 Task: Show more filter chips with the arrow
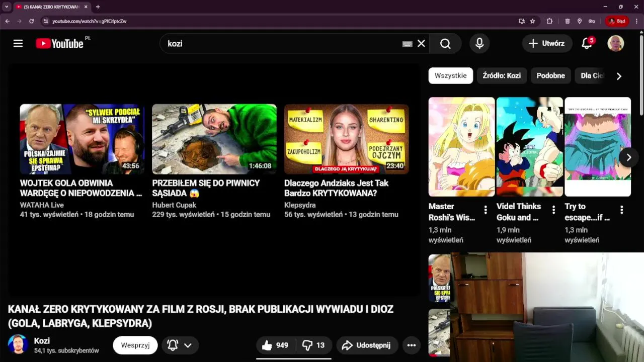coord(619,76)
